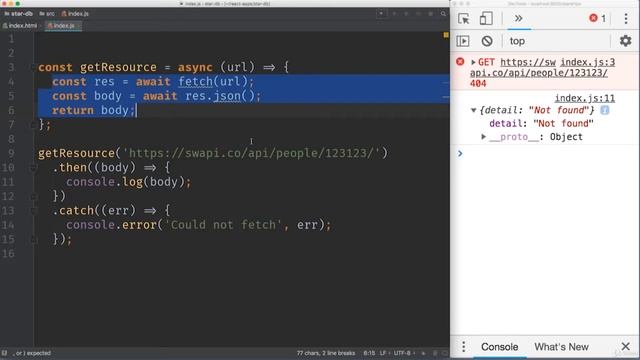Click the ', or ) expected' status message
640x360 pixels.
[32, 353]
